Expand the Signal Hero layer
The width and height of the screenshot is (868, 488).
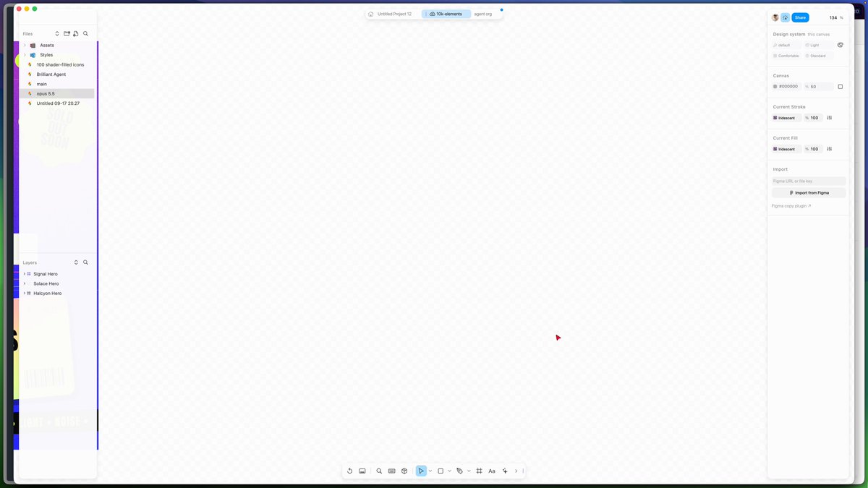click(25, 274)
